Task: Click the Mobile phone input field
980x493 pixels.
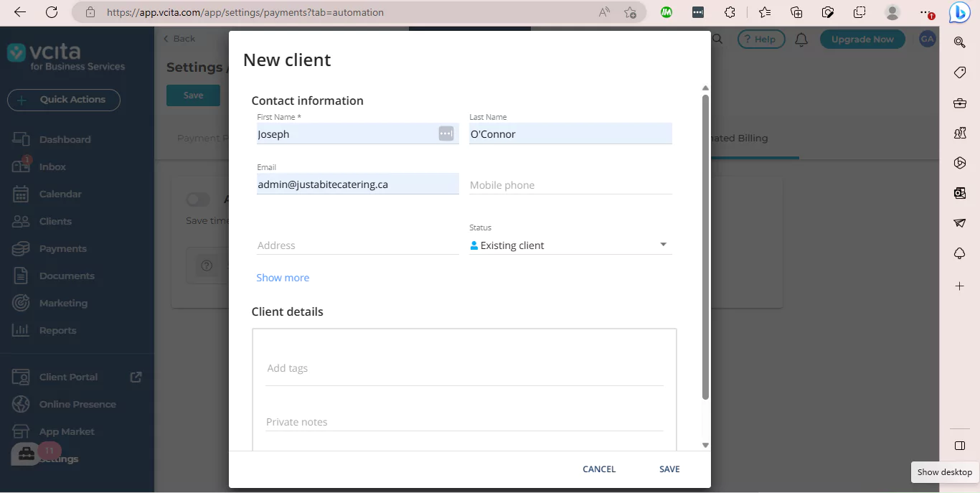Action: click(570, 185)
